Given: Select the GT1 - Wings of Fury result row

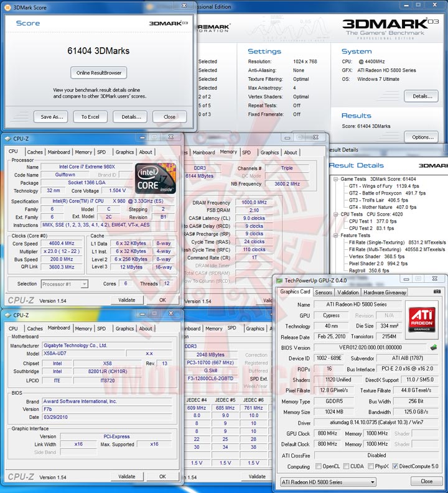Looking at the screenshot, I should pyautogui.click(x=384, y=186).
